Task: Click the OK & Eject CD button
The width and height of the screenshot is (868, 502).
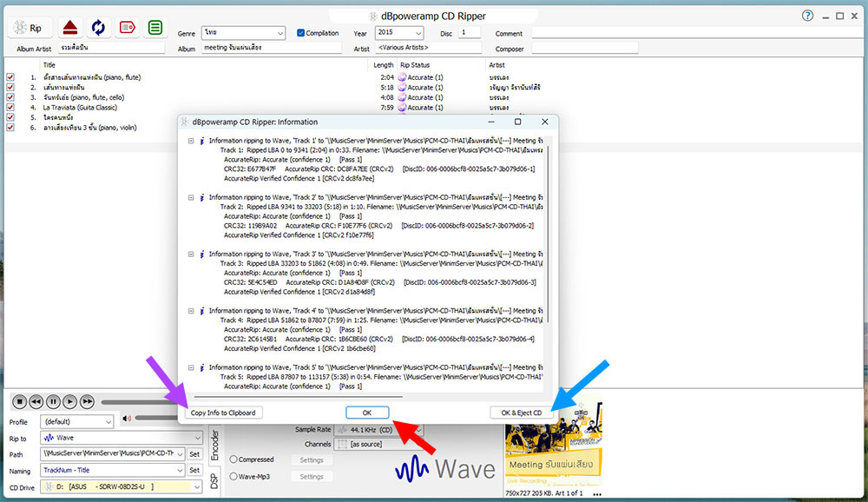Action: [520, 413]
